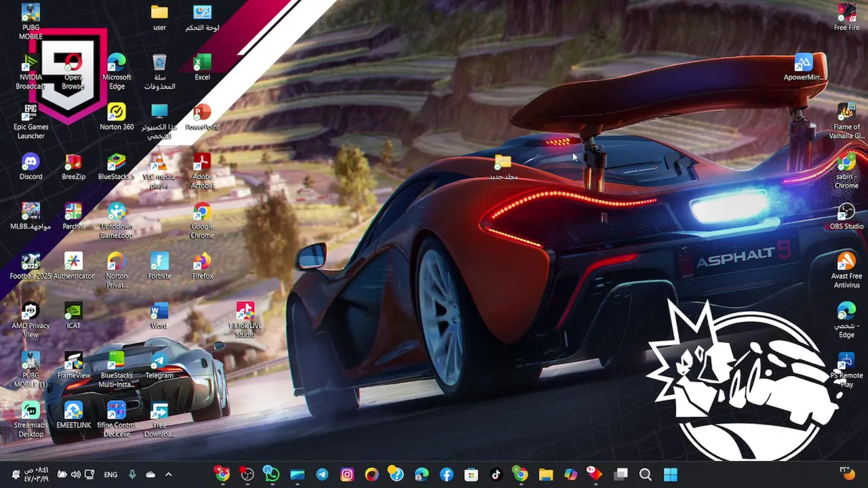Select the Opera Browser desktop icon
Image resolution: width=868 pixels, height=488 pixels.
pos(73,71)
